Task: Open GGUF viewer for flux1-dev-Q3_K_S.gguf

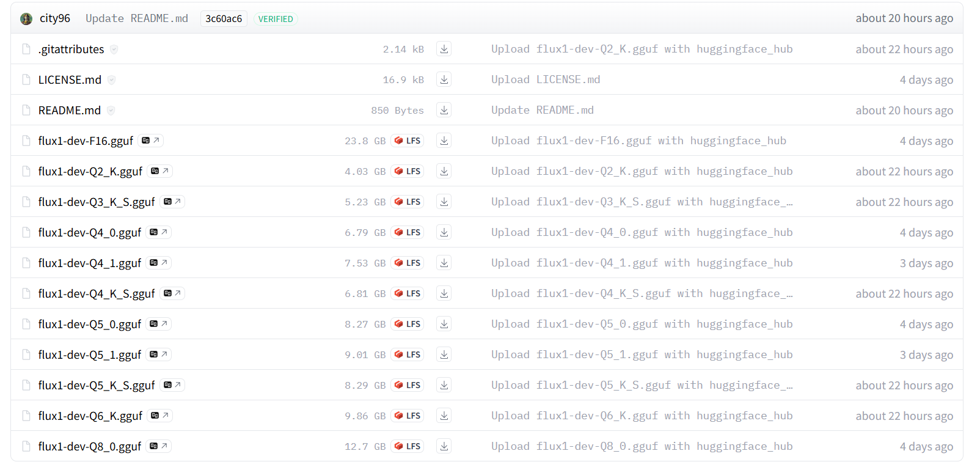Action: (172, 202)
